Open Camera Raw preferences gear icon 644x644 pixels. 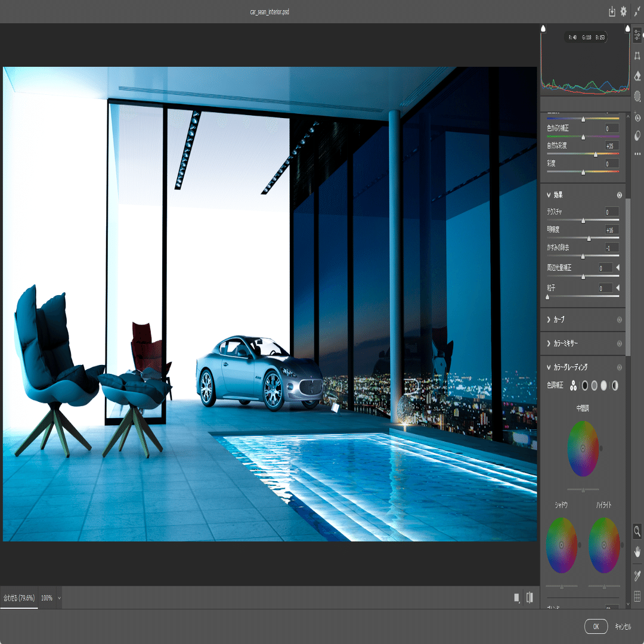[x=624, y=11]
